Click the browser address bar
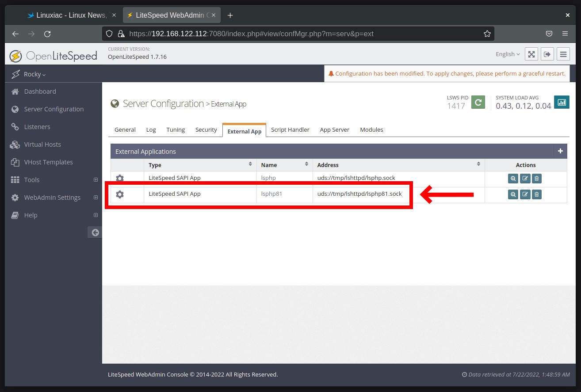 (x=298, y=34)
